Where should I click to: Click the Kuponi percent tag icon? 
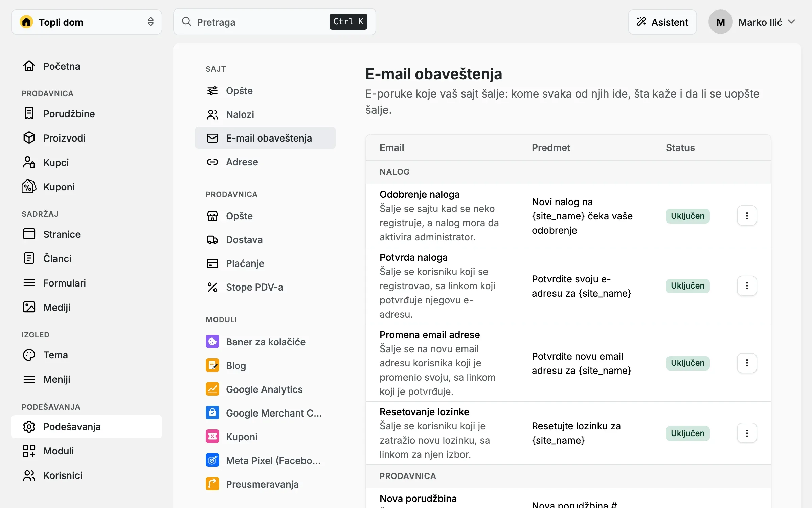(29, 187)
